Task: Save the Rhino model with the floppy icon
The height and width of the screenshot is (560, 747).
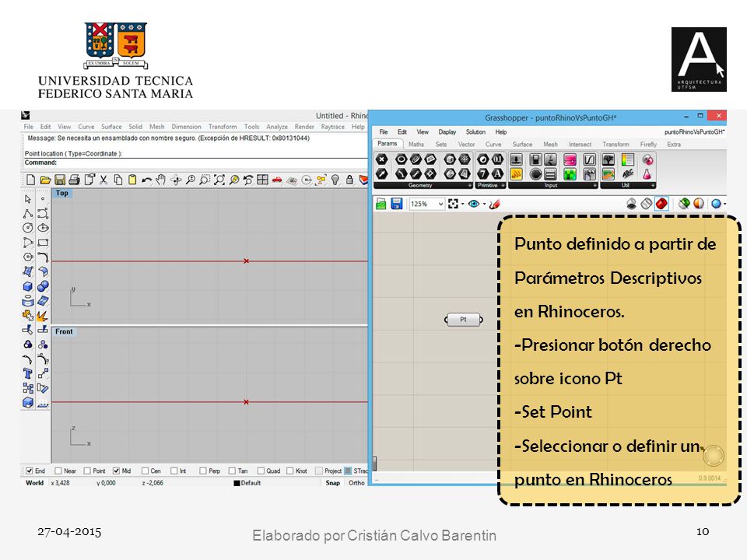Action: [x=60, y=180]
